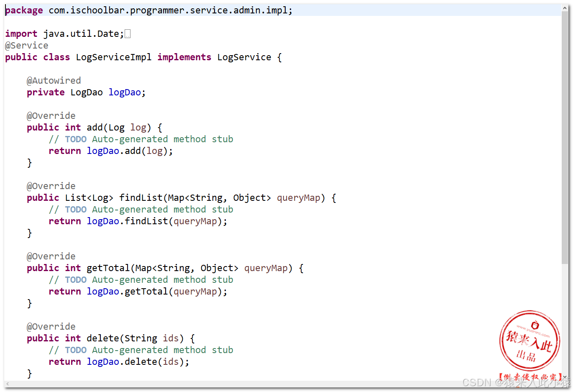
Task: Click @Override above the delete method
Action: point(51,327)
